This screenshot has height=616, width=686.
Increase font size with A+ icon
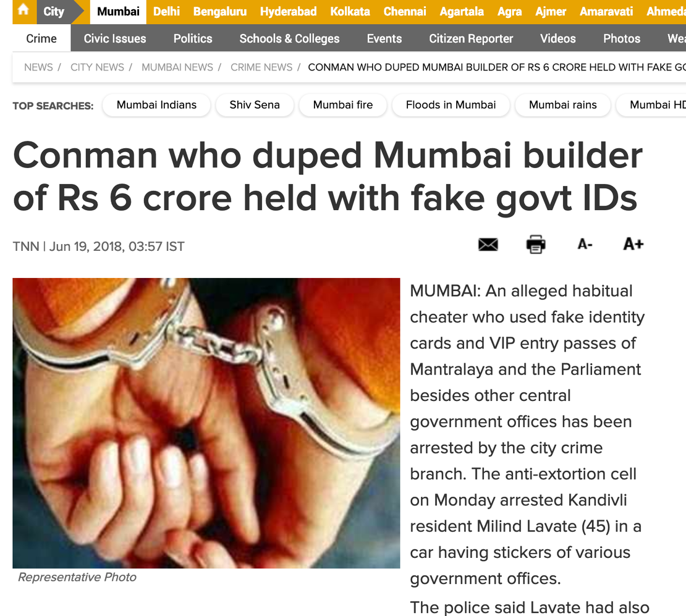[633, 243]
